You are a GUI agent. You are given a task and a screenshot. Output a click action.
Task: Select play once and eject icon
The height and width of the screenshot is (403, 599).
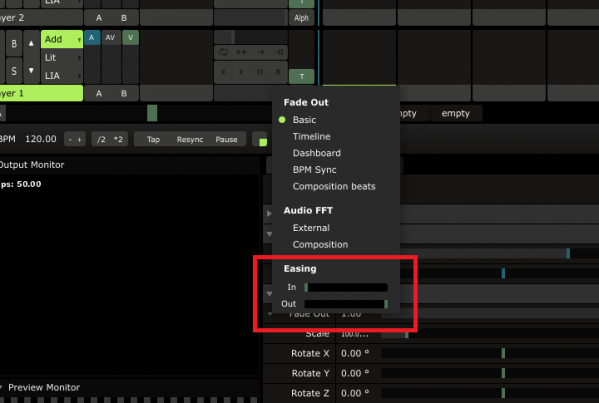(260, 52)
